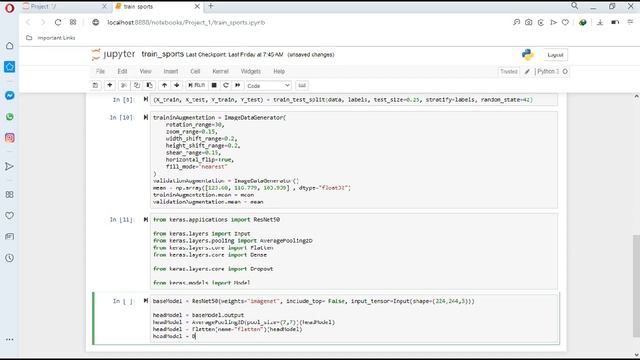Image resolution: width=640 pixels, height=360 pixels.
Task: Click the ImageDataGenerator code cell
Action: 353,160
